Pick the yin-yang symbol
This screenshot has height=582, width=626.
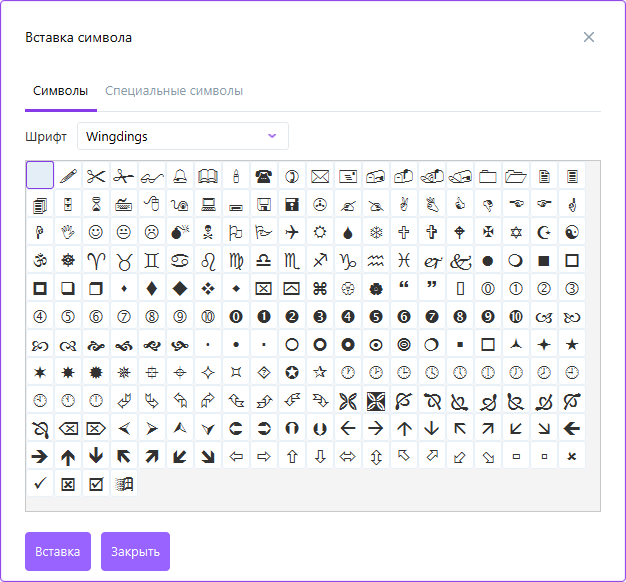tap(572, 232)
